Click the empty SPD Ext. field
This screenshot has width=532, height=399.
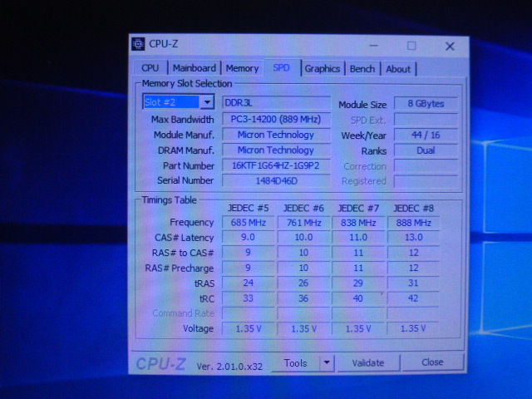(x=426, y=120)
